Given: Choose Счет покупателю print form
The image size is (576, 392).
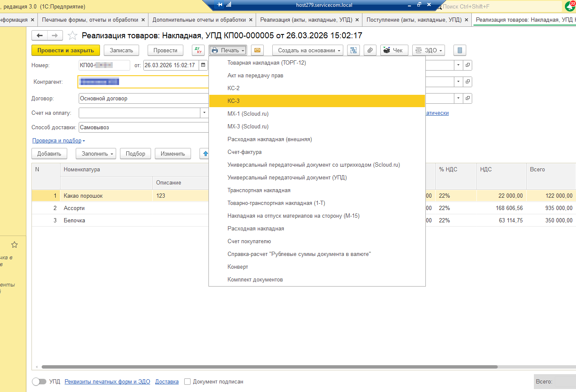Looking at the screenshot, I should point(317,241).
